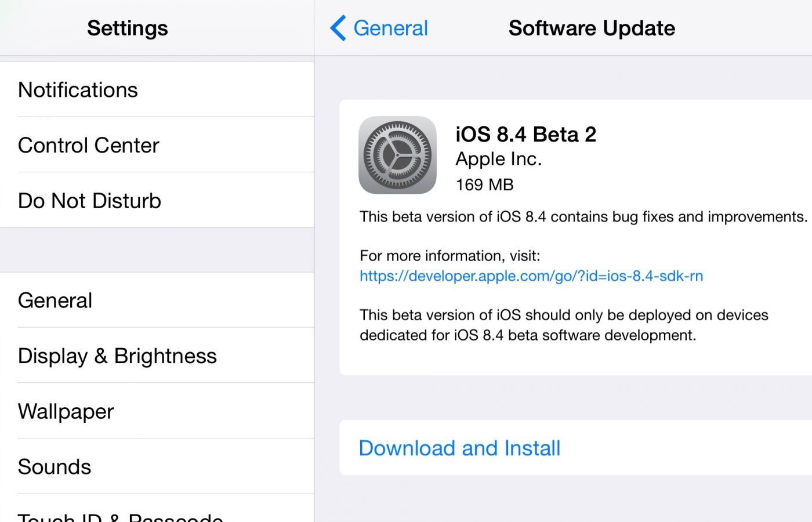Click the bug fixes and improvements description

(583, 217)
